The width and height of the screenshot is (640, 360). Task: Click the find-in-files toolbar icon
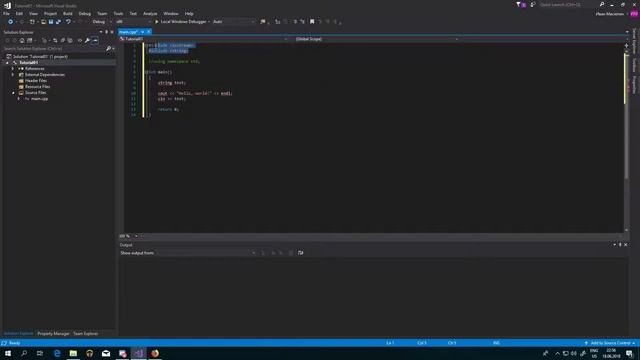coord(263,22)
